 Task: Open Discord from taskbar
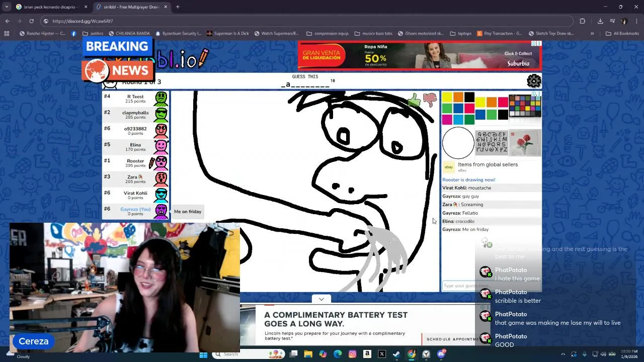click(441, 354)
